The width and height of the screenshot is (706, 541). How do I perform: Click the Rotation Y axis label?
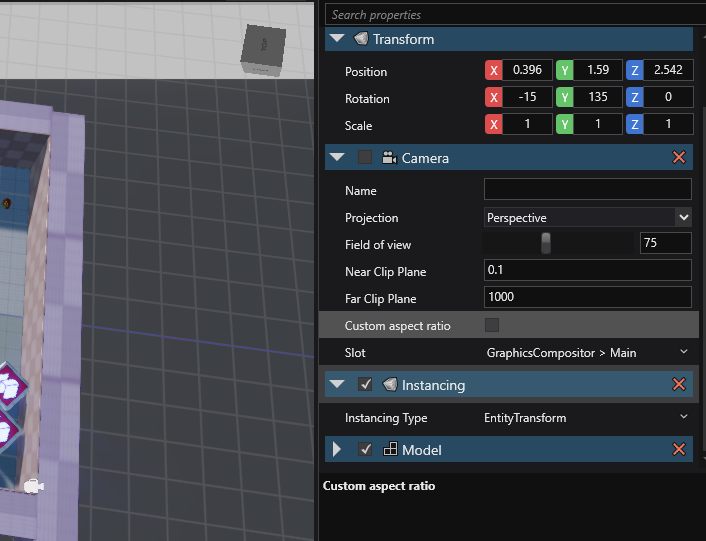pos(565,97)
